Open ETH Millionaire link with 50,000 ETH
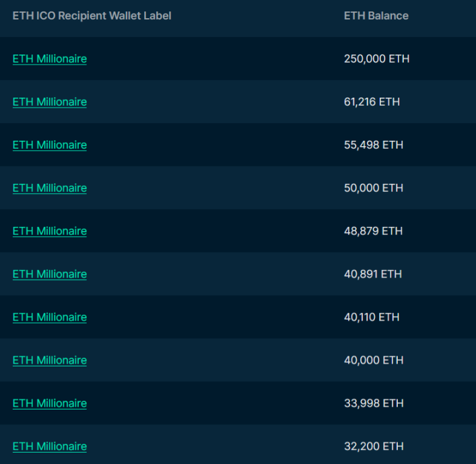The image size is (476, 464). 49,188
